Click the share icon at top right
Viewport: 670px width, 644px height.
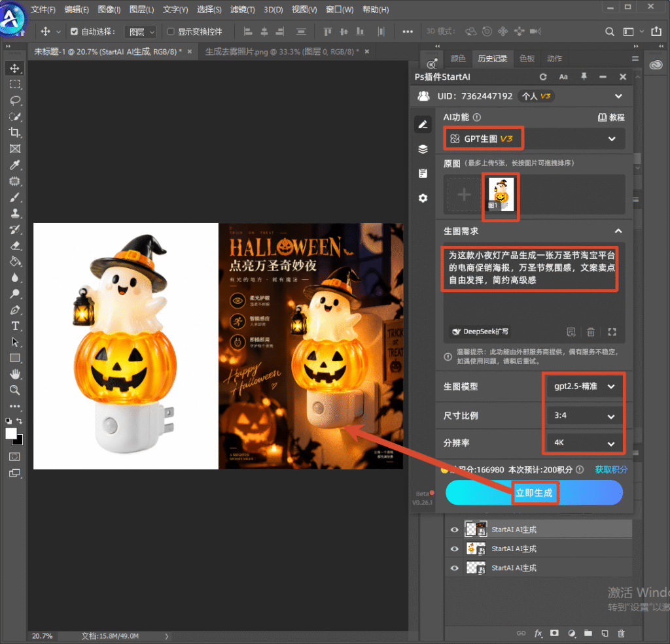click(x=656, y=31)
